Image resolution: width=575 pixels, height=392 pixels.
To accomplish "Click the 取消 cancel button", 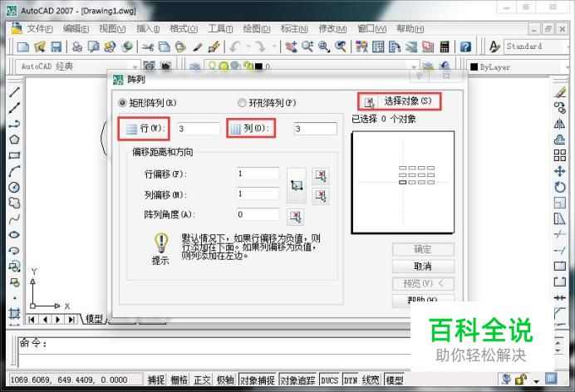I will (x=423, y=267).
